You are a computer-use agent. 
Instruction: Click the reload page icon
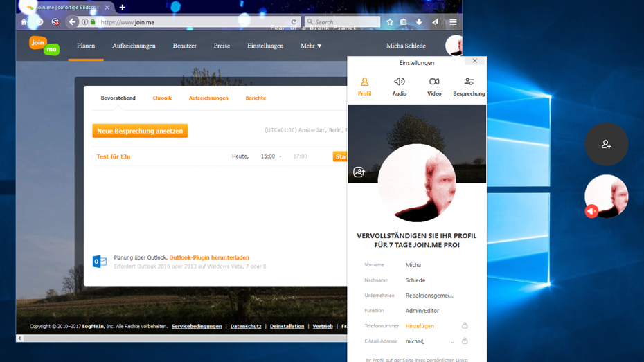coord(294,22)
